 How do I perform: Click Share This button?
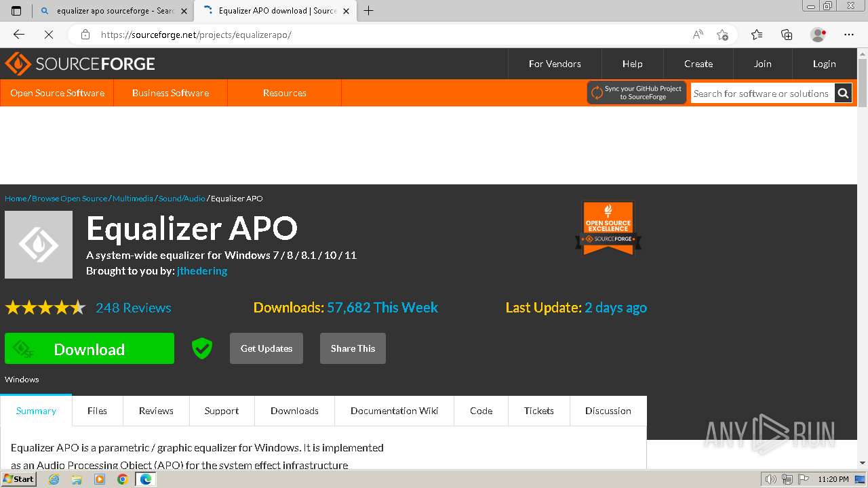353,348
